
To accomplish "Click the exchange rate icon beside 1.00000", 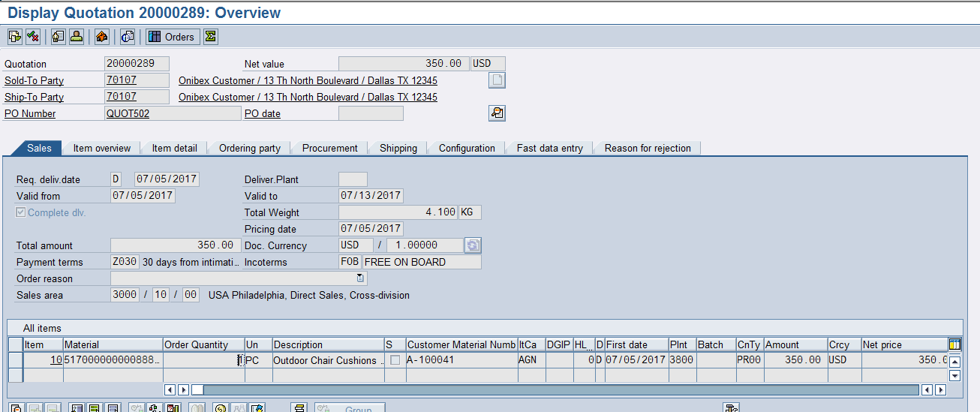I will point(473,245).
